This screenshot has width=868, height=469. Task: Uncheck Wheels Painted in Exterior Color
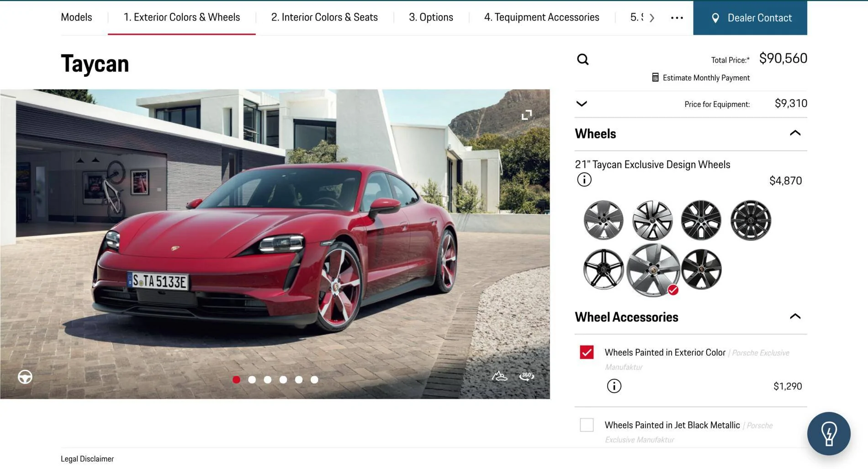587,352
